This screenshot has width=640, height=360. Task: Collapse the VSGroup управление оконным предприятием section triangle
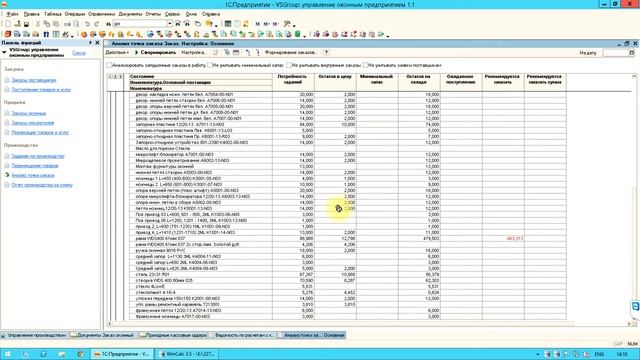tap(4, 52)
